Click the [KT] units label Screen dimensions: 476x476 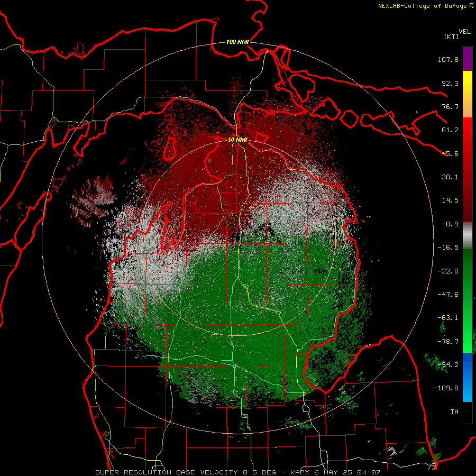451,36
